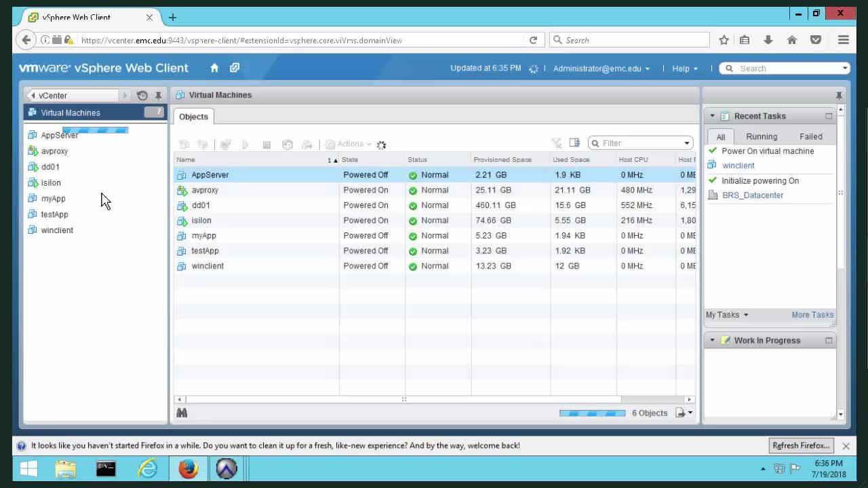Click the filter funnel icon
868x488 pixels.
click(557, 143)
